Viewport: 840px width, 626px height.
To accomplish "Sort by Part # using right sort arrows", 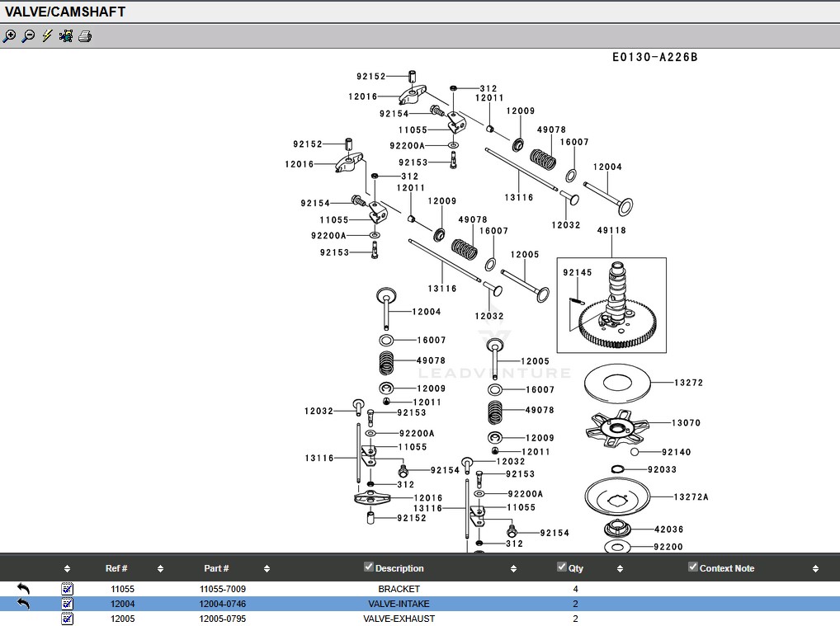I will [267, 568].
